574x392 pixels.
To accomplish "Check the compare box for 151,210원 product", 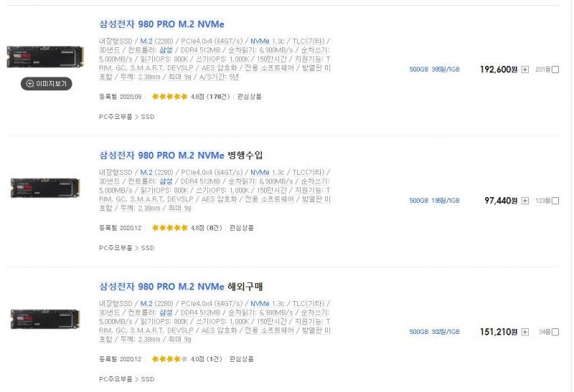I will [555, 332].
